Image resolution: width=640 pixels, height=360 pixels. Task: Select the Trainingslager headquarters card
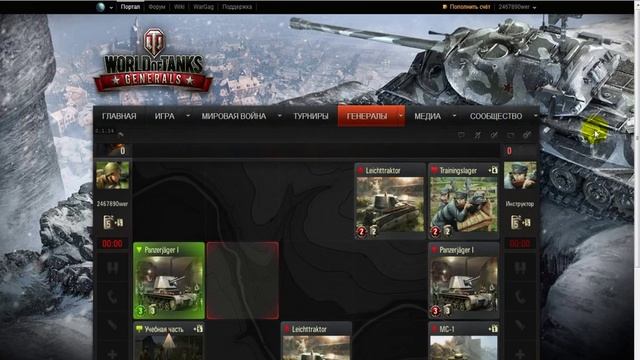(464, 201)
